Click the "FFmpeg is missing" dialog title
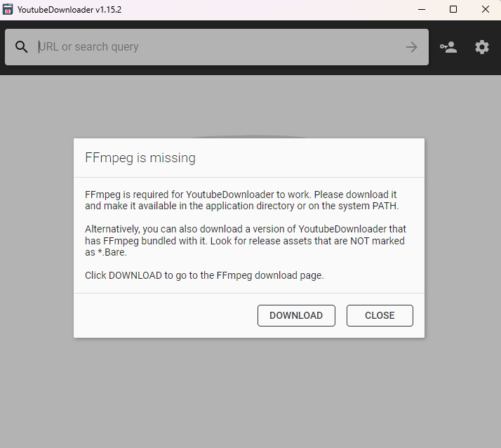501x448 pixels. [140, 158]
